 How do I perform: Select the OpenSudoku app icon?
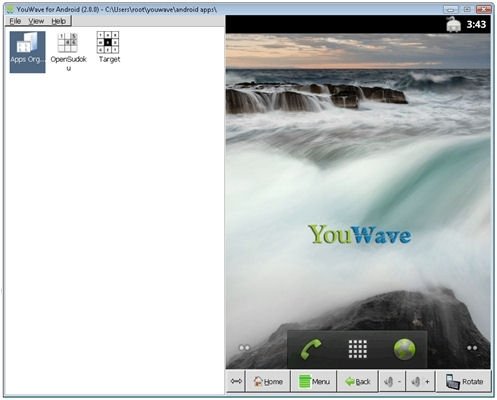tap(68, 52)
